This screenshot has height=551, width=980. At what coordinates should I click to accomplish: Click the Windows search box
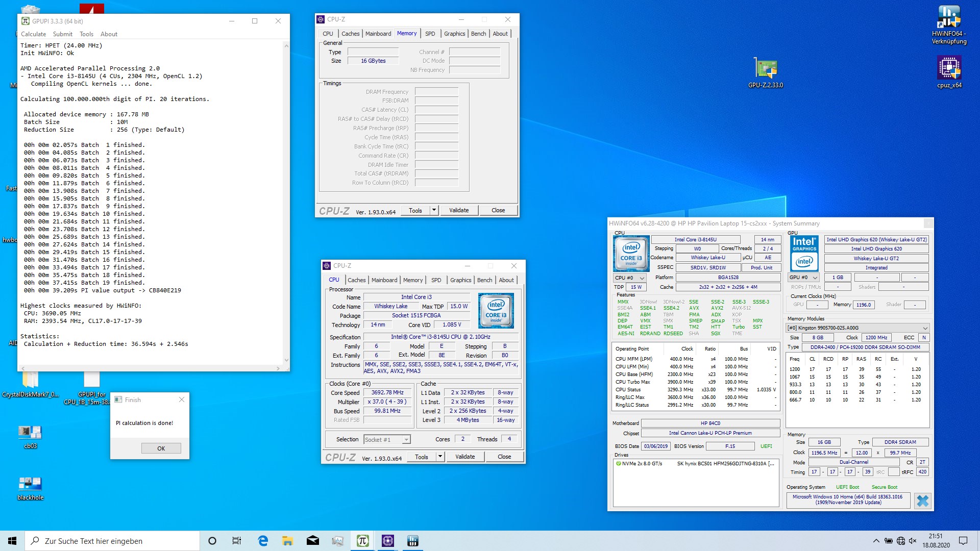[x=112, y=541]
